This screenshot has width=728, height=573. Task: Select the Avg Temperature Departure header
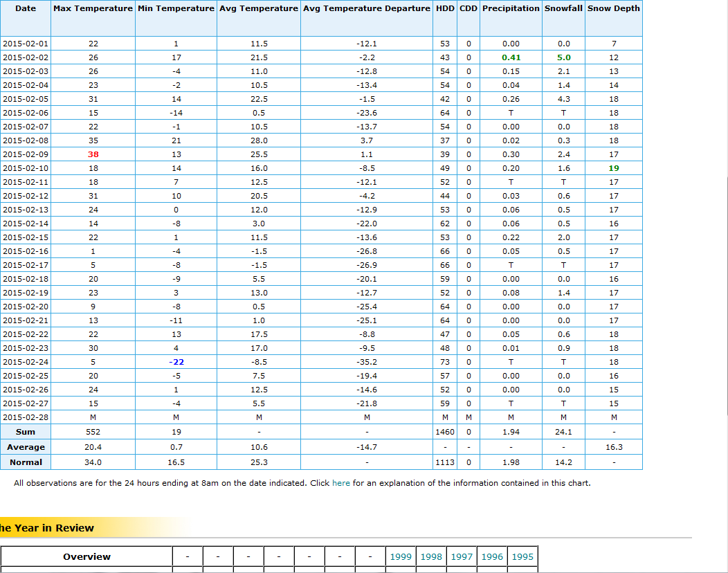367,8
